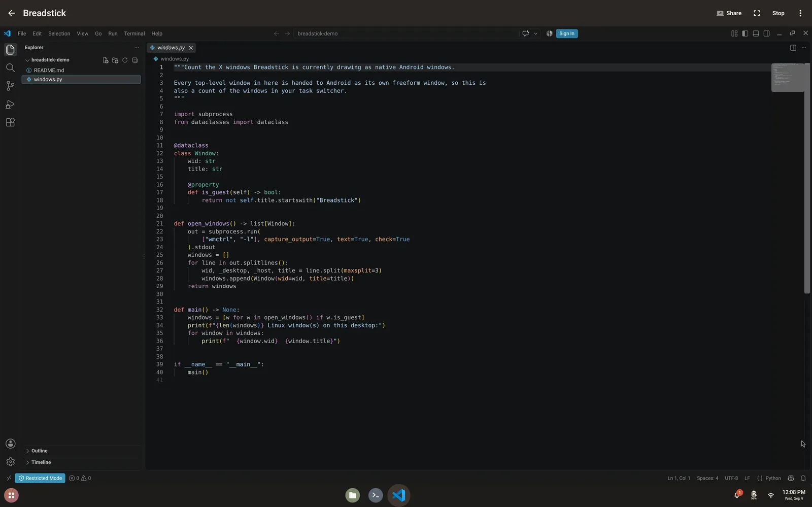
Task: Open the Extensions view
Action: tap(10, 122)
